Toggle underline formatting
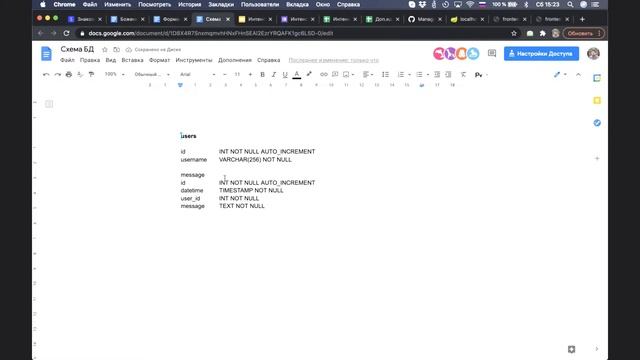 [285, 74]
